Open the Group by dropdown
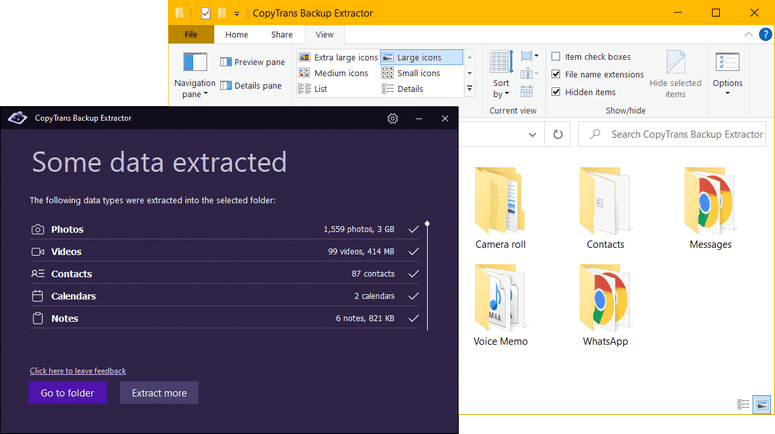 [529, 56]
